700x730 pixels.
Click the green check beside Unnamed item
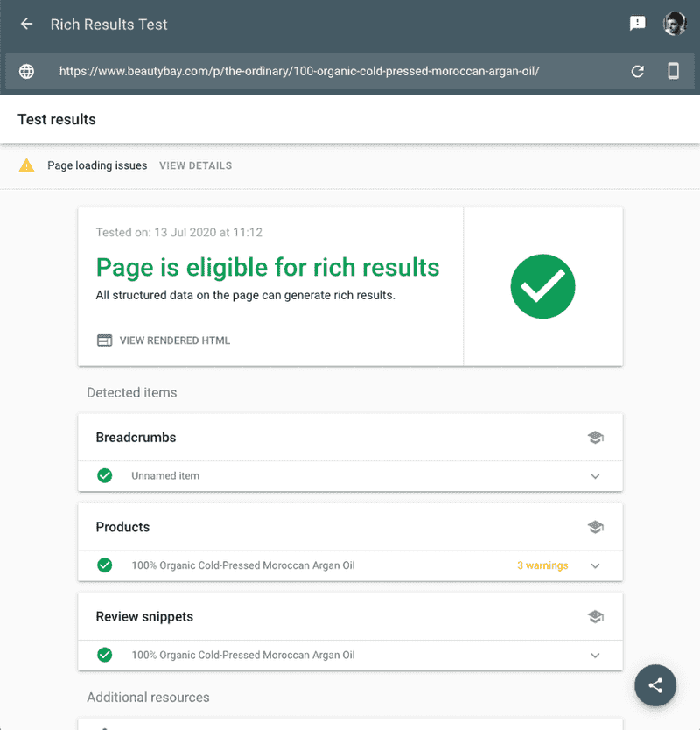click(x=105, y=476)
